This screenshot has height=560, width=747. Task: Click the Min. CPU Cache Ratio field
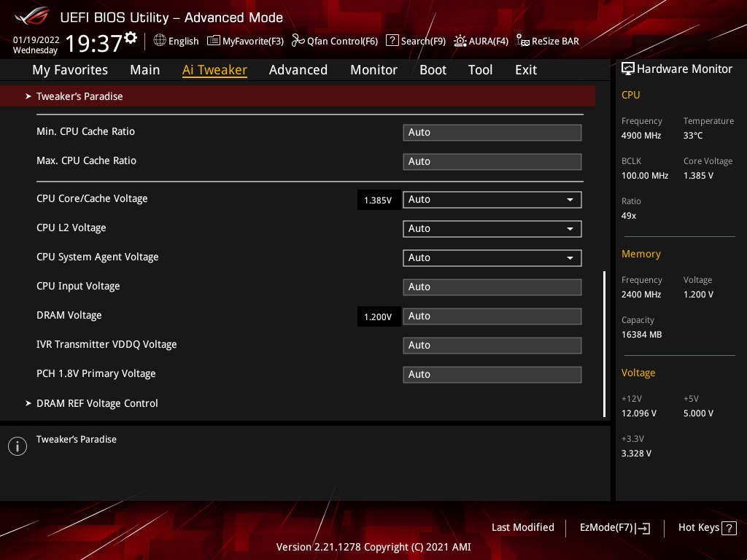(x=492, y=133)
